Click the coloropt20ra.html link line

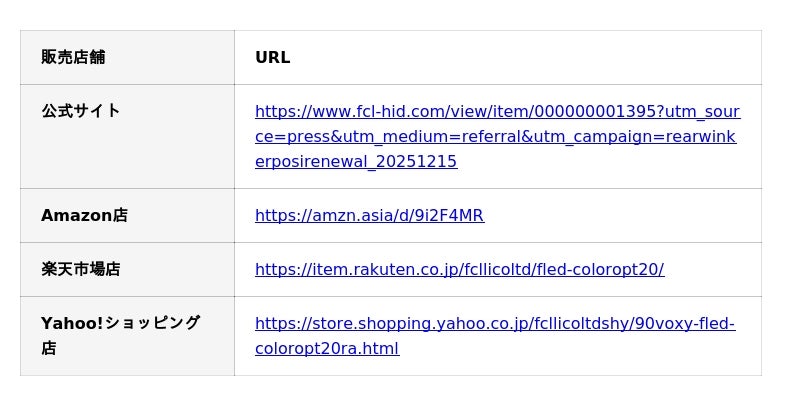327,349
